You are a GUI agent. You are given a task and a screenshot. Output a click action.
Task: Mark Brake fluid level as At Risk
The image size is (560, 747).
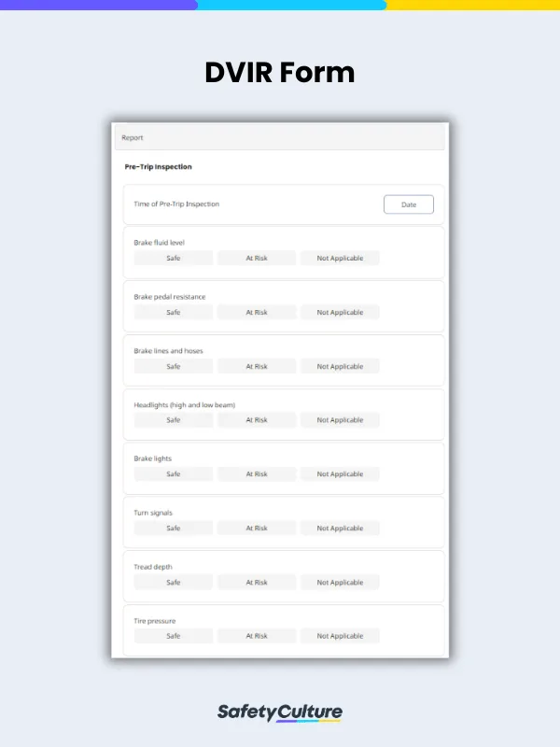pos(257,258)
